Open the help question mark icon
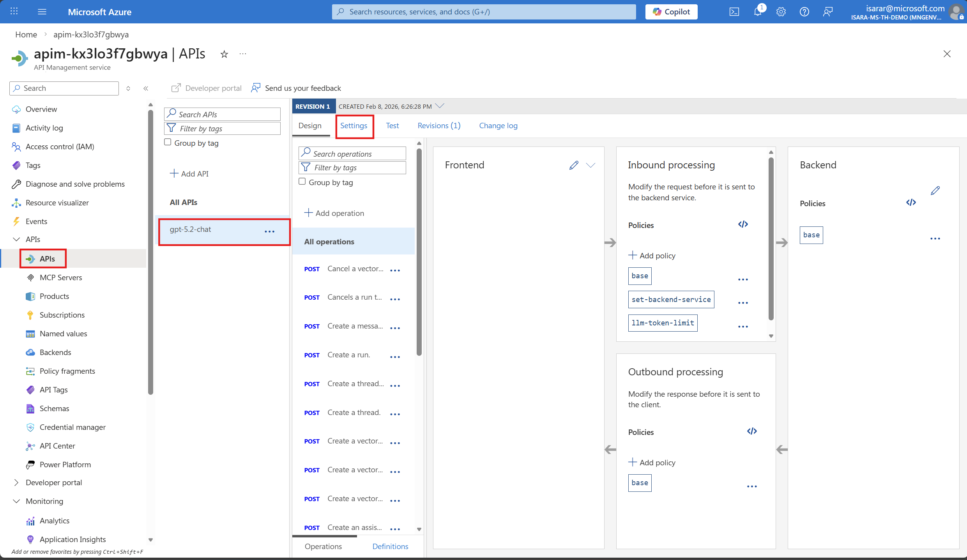 [804, 12]
